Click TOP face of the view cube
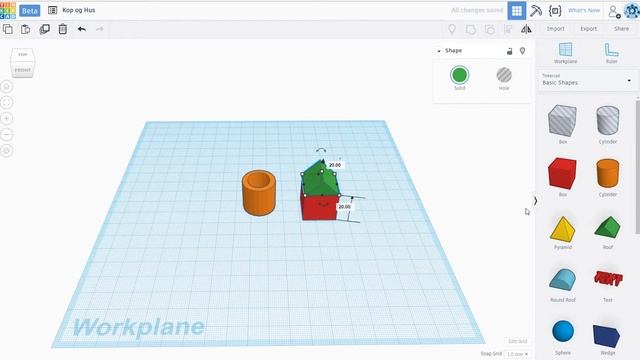The width and height of the screenshot is (640, 360). tap(23, 54)
